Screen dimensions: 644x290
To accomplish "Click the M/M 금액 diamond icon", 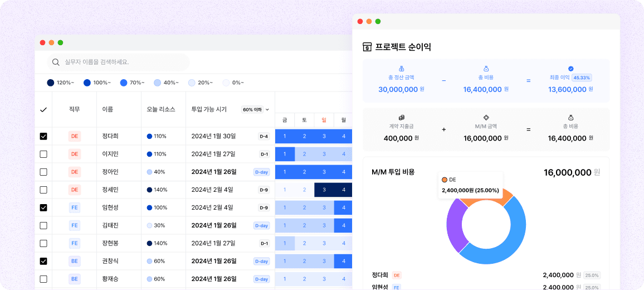I will (486, 118).
